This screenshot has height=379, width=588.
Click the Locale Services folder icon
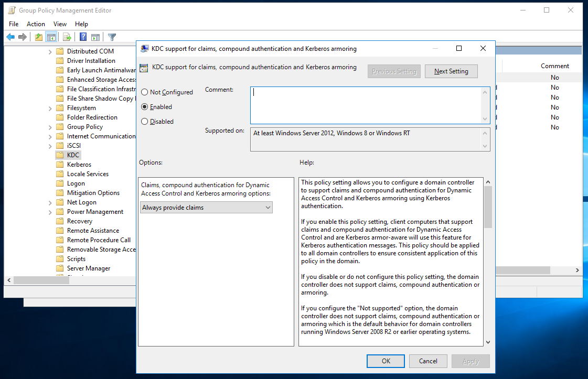[x=60, y=174]
